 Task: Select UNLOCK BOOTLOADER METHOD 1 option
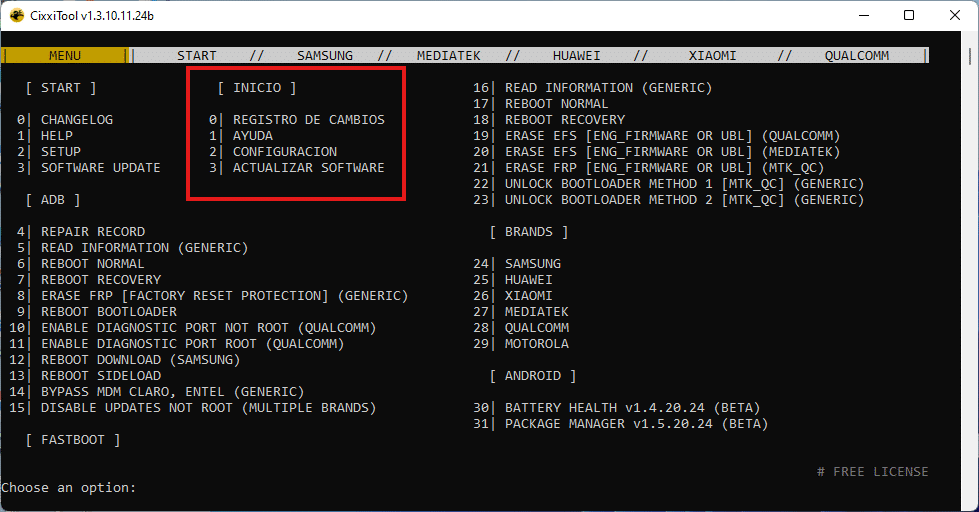[684, 184]
